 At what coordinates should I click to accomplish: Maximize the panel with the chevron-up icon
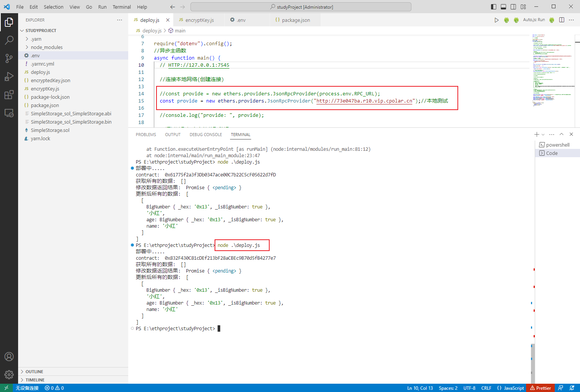[562, 135]
